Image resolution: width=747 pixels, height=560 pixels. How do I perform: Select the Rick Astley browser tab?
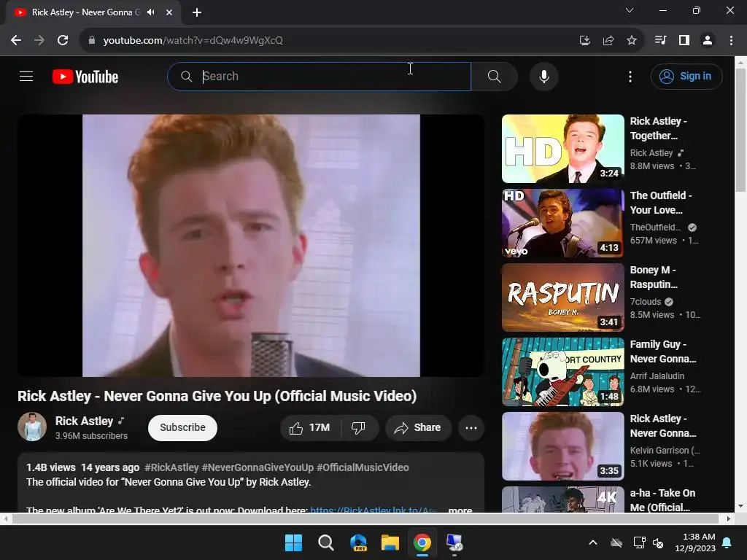(86, 12)
